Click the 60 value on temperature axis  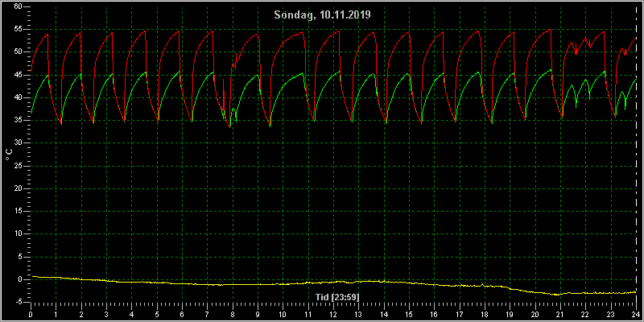point(18,6)
